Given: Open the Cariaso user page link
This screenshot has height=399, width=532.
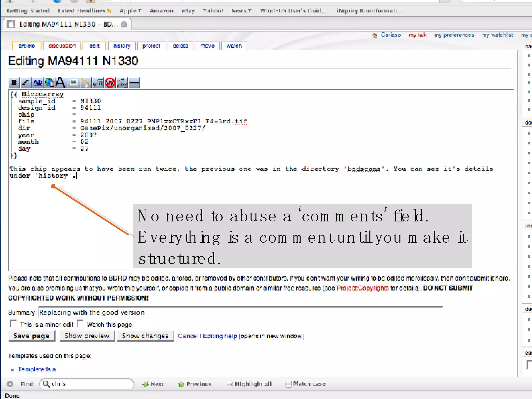Looking at the screenshot, I should pos(391,35).
